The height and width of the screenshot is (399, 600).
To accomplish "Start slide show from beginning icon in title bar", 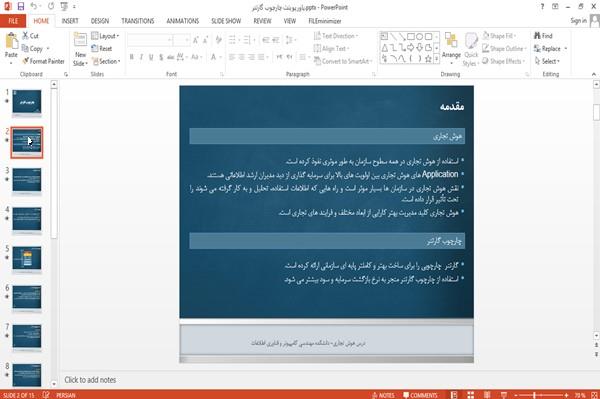I will tap(64, 7).
